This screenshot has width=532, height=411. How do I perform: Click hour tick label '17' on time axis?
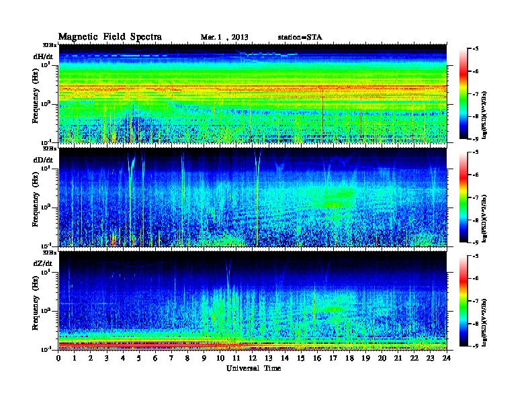(333, 359)
